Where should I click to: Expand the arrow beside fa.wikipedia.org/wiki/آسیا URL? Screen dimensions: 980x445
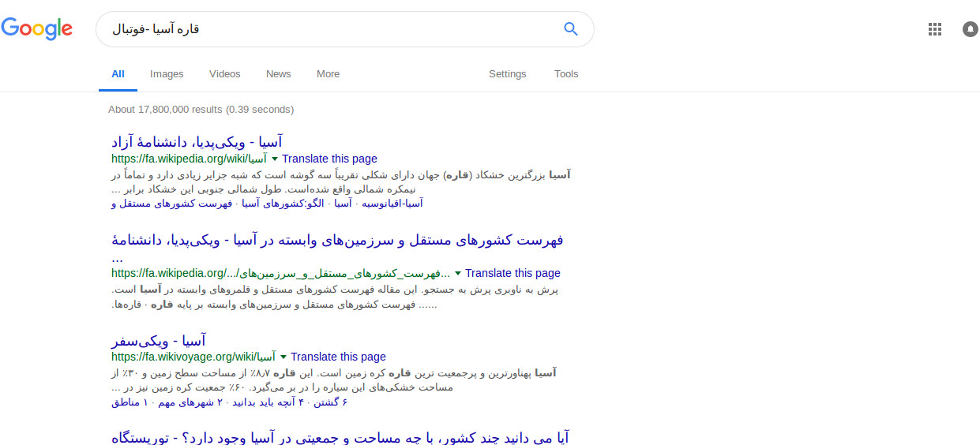click(x=275, y=159)
